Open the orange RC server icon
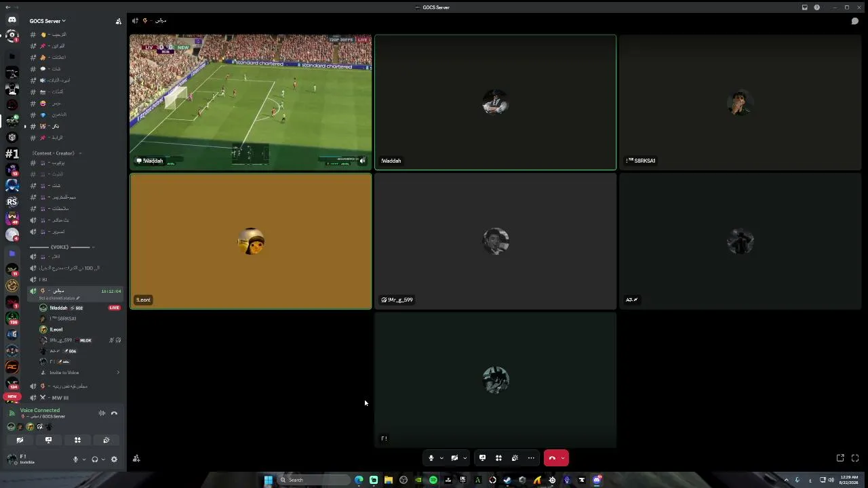 click(12, 367)
